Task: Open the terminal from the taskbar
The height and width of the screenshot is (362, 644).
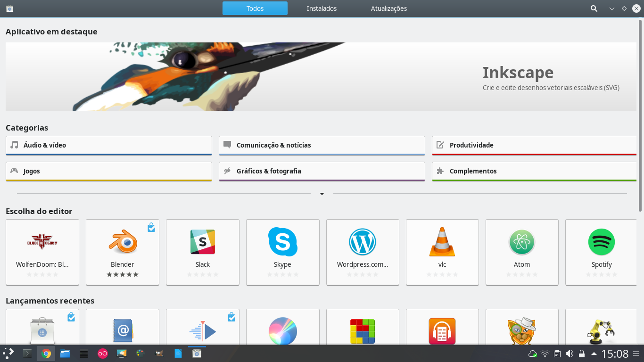Action: tap(27, 353)
